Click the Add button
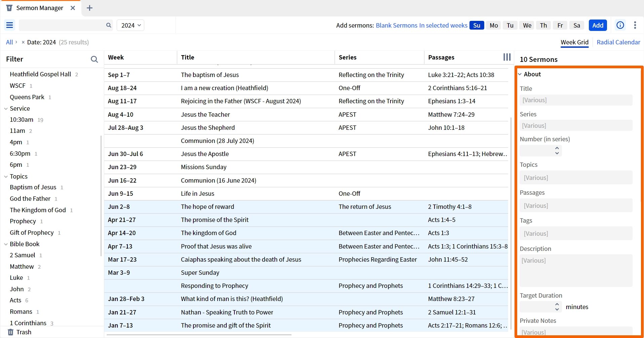The image size is (644, 338). [x=598, y=25]
